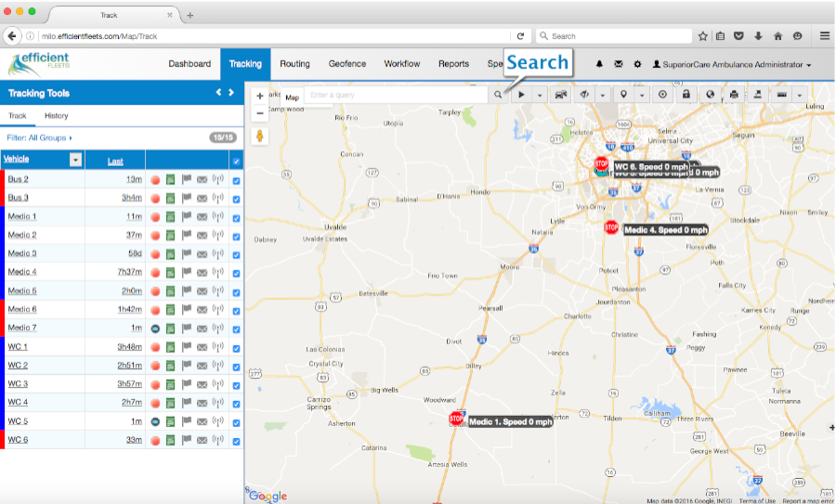The width and height of the screenshot is (836, 504).
Task: Open the settings gear icon in header
Action: pyautogui.click(x=637, y=64)
